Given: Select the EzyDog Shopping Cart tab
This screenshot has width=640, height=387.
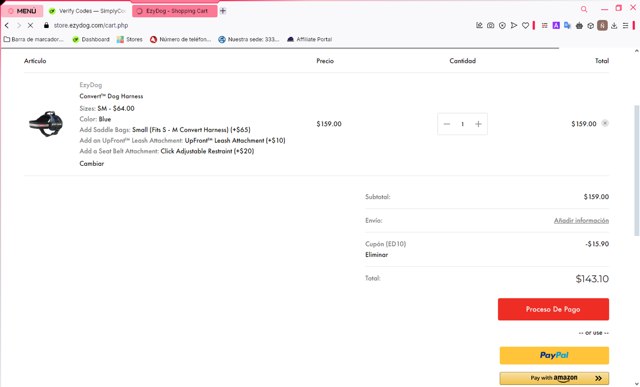Looking at the screenshot, I should tap(174, 11).
